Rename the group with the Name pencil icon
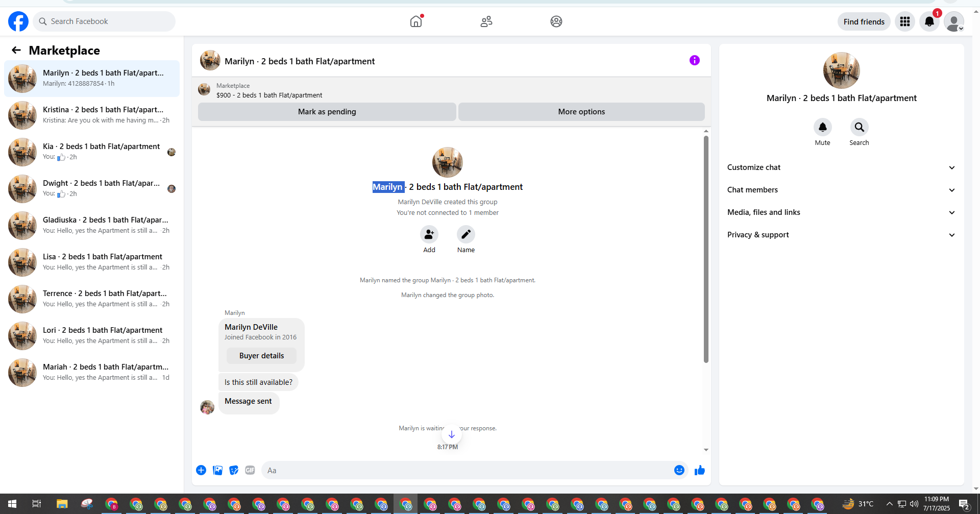This screenshot has width=980, height=514. [466, 234]
